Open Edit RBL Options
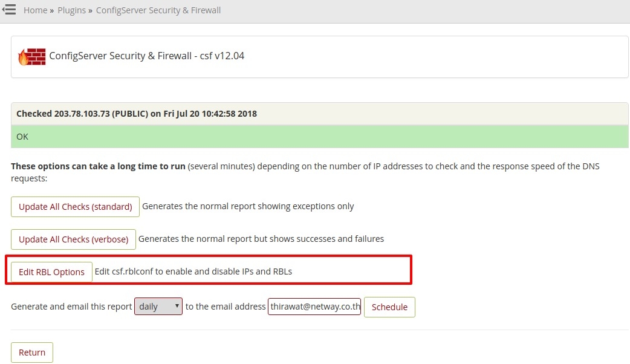Screen dimensions: 630x364 tap(51, 272)
